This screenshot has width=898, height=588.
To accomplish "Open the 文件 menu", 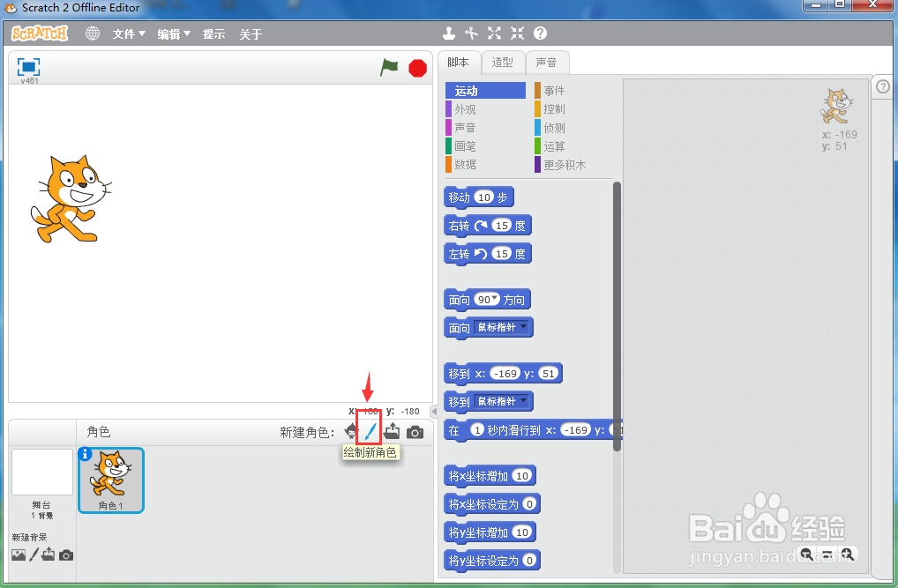I will click(128, 34).
